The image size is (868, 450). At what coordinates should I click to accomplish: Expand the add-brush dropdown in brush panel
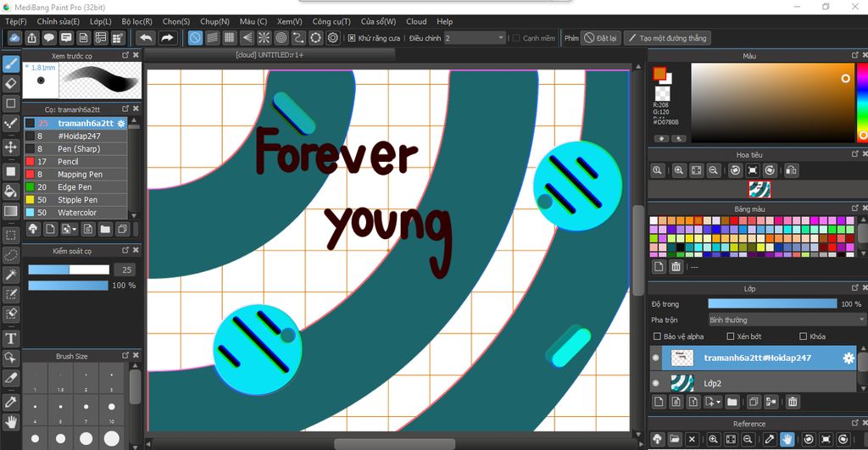75,229
